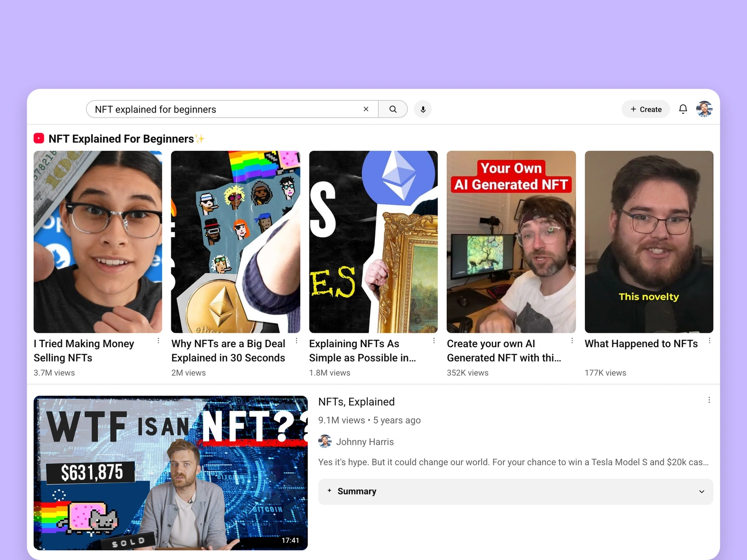Click the sparkle icon left of Summary
The width and height of the screenshot is (747, 560).
pyautogui.click(x=329, y=491)
